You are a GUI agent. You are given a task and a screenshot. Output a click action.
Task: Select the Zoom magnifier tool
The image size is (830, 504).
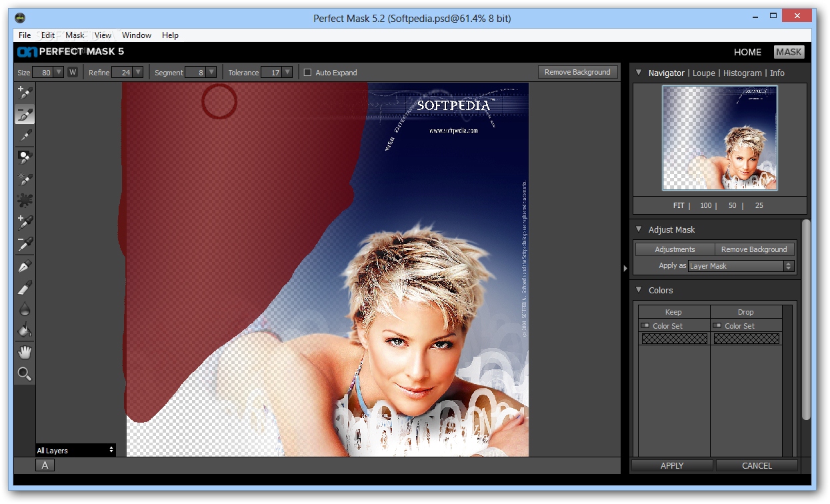click(25, 373)
